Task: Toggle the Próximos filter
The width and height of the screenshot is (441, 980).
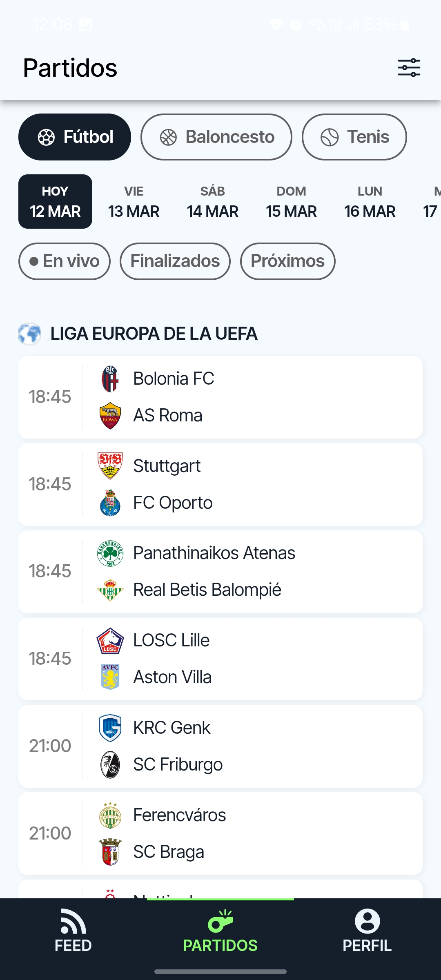Action: pos(288,261)
